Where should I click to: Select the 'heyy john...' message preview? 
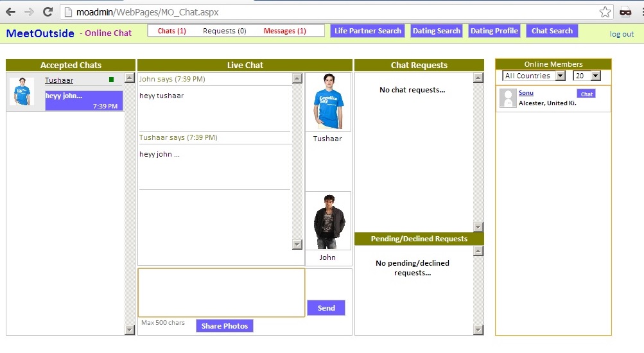(83, 101)
